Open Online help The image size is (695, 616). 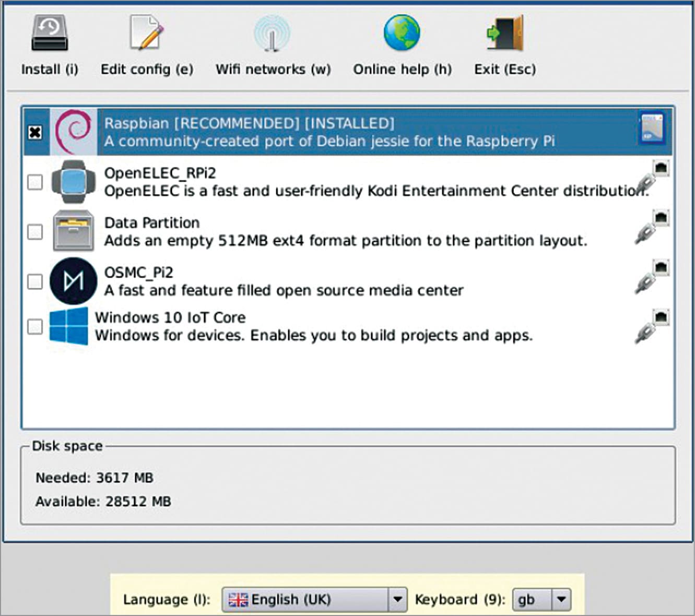[401, 32]
